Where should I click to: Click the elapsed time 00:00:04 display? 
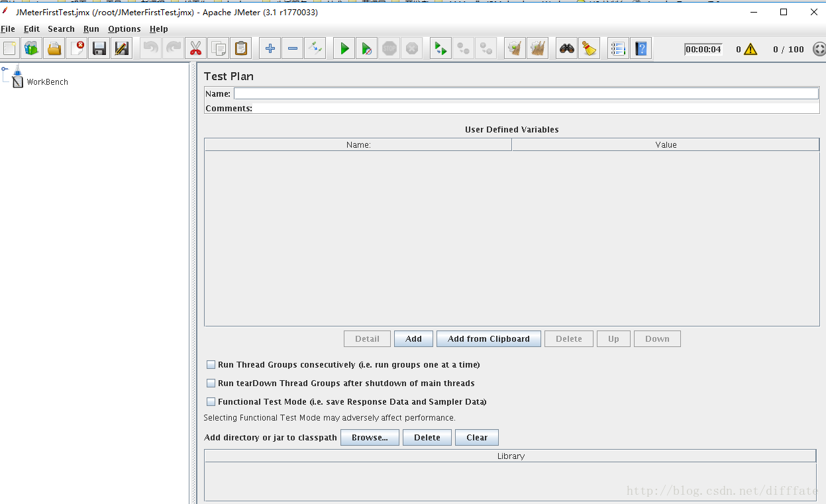pos(703,49)
